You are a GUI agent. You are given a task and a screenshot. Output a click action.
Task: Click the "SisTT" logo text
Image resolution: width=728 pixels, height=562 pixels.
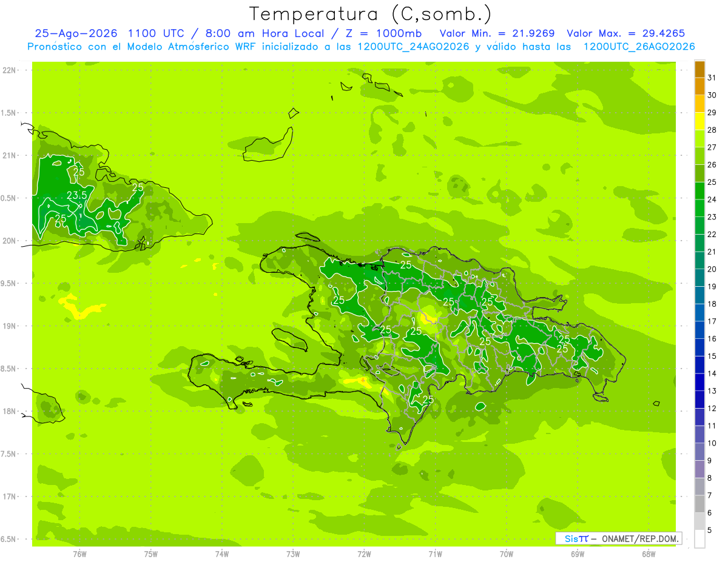(x=576, y=538)
